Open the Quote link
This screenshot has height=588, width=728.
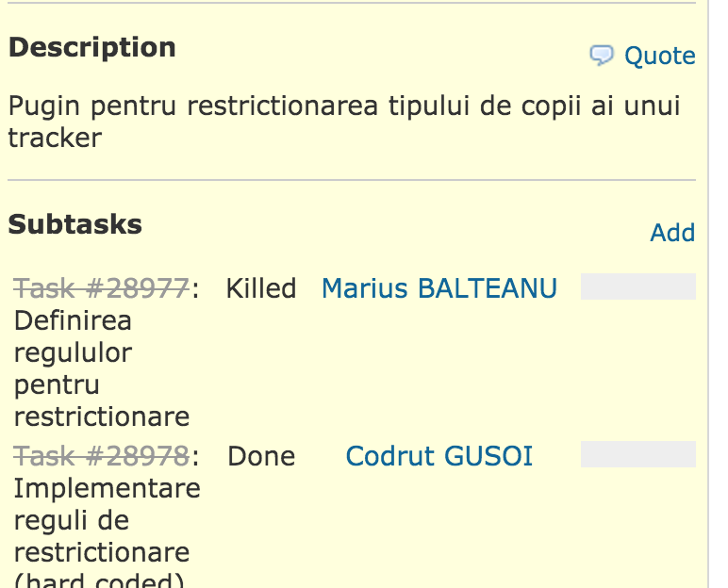[659, 57]
